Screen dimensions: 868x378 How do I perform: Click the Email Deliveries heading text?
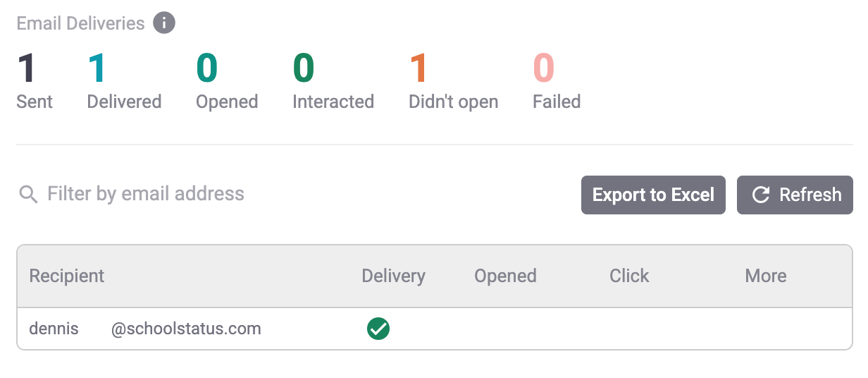click(80, 23)
